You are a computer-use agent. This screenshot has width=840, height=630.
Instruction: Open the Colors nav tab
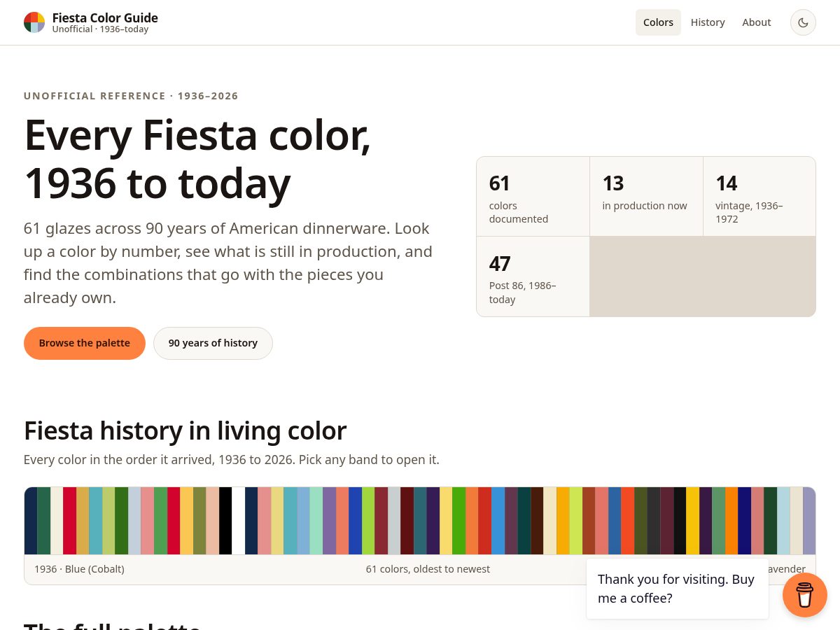658,22
